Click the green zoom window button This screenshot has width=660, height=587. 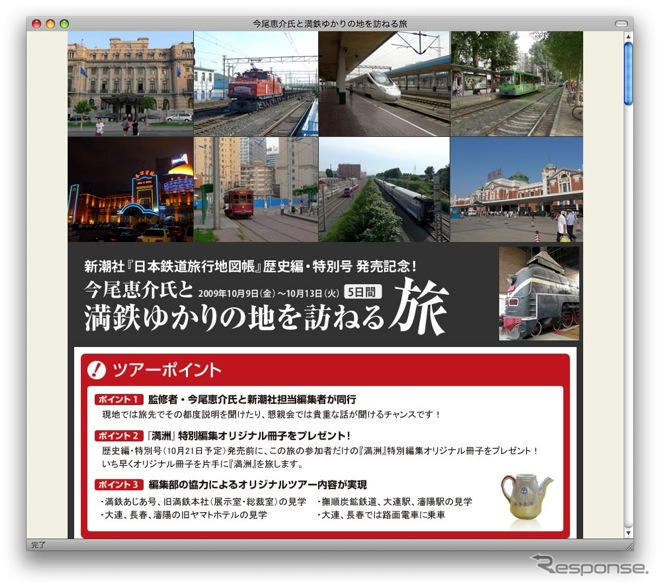[x=64, y=24]
